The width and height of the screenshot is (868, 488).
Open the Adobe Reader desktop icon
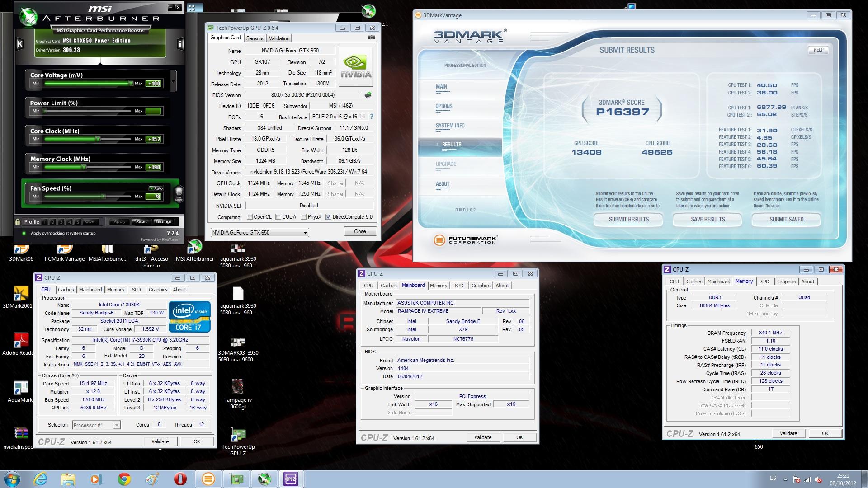coord(18,344)
